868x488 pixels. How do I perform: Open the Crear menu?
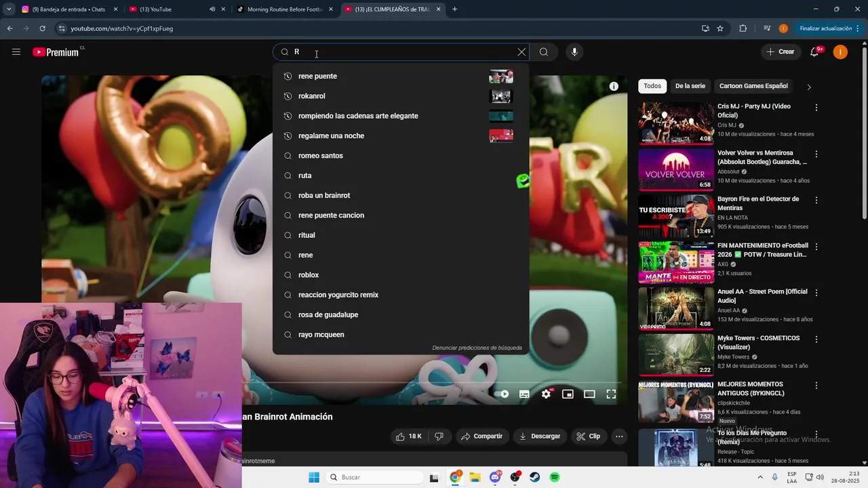pyautogui.click(x=781, y=52)
